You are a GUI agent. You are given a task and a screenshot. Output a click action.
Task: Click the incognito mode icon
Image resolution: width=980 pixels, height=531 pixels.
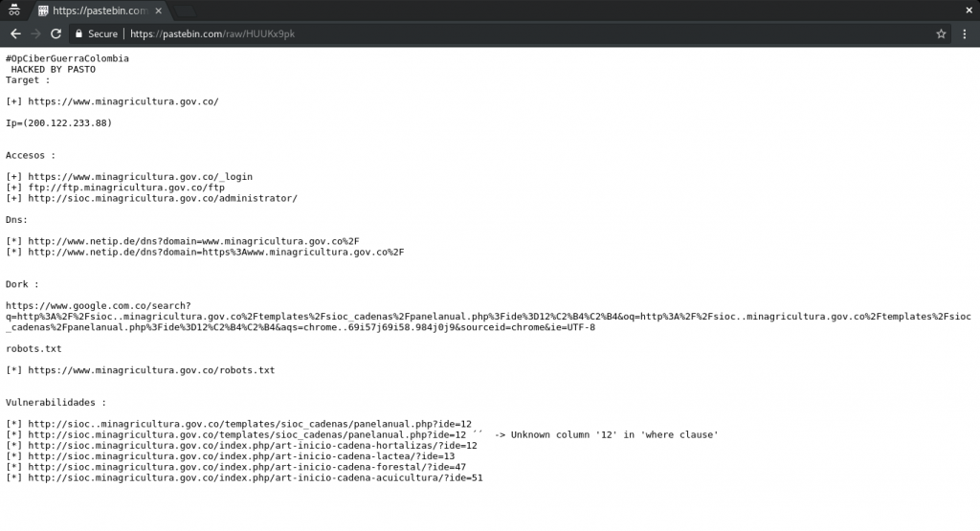pyautogui.click(x=14, y=11)
